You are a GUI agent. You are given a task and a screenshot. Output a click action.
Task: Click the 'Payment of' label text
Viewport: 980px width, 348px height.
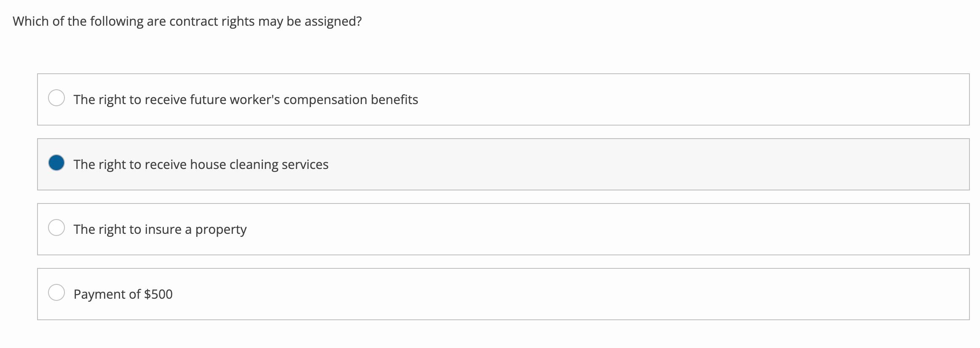tap(107, 294)
